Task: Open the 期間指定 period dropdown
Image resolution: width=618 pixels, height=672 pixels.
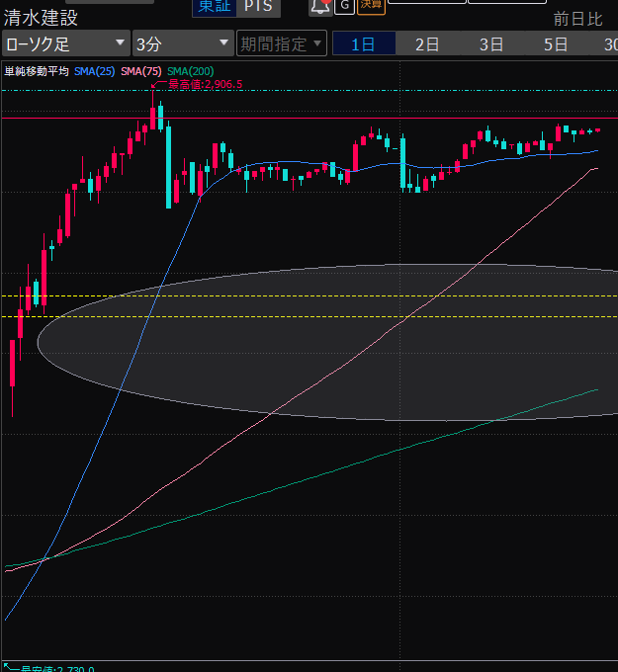Action: coord(281,43)
